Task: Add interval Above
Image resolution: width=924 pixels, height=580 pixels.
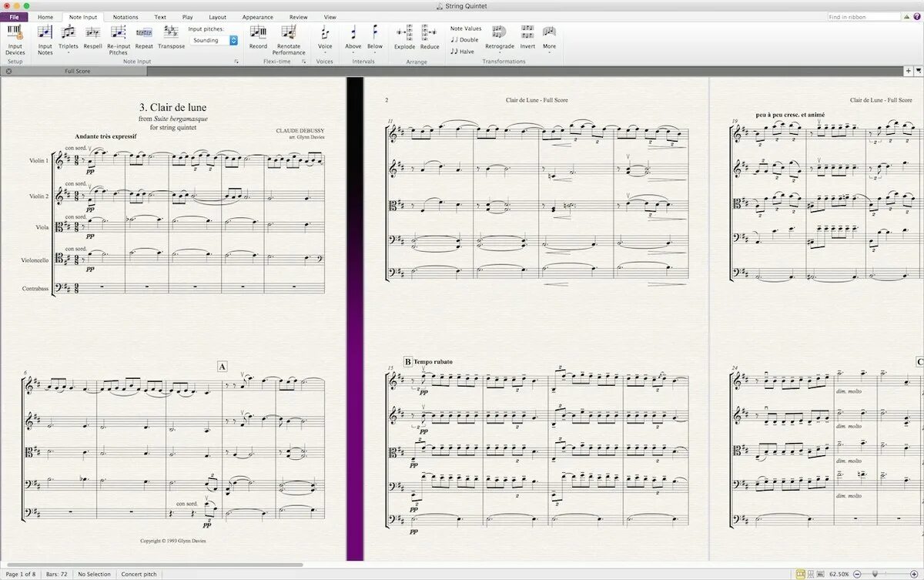Action: click(353, 39)
